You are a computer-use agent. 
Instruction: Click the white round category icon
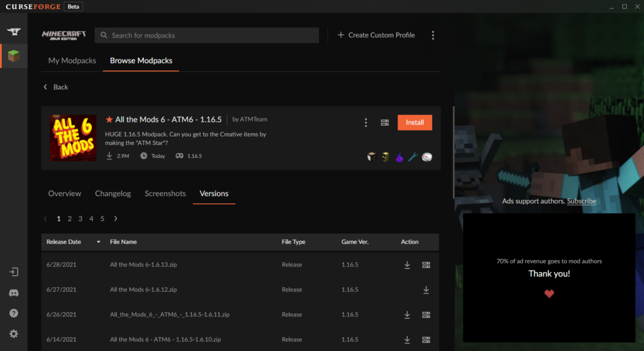(x=427, y=157)
